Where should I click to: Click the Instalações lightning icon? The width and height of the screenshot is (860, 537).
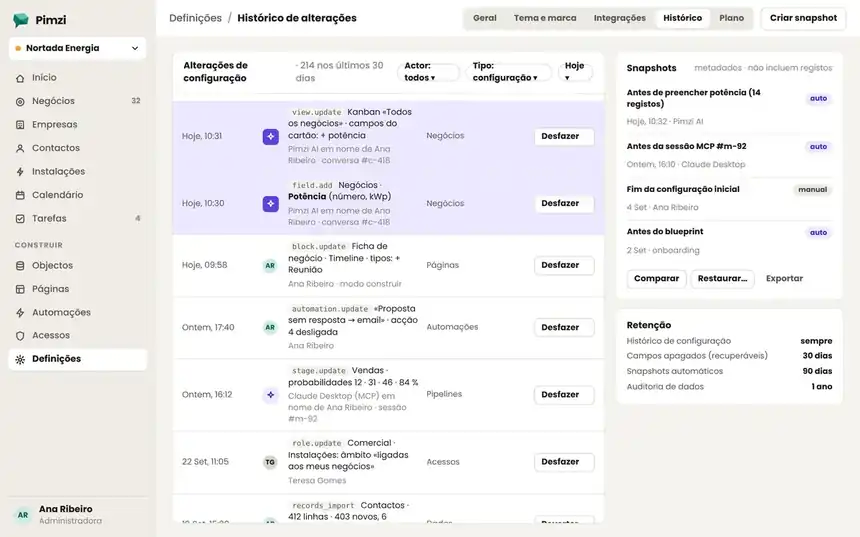point(20,172)
